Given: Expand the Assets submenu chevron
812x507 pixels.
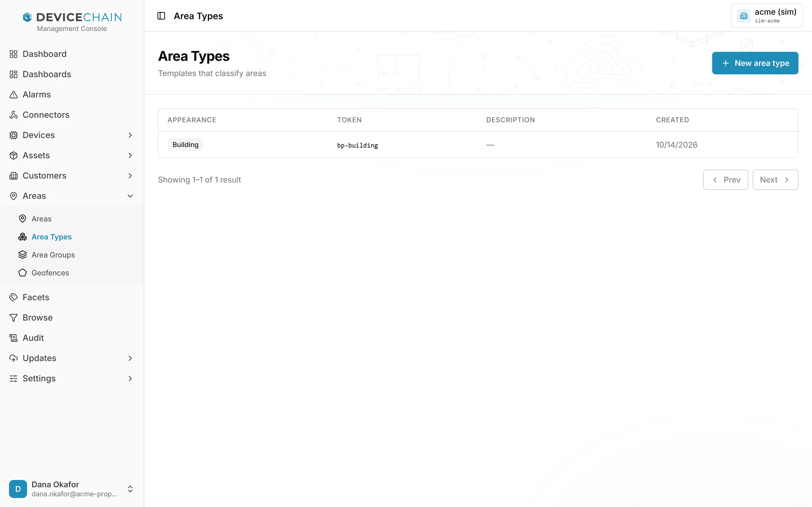Looking at the screenshot, I should [130, 155].
